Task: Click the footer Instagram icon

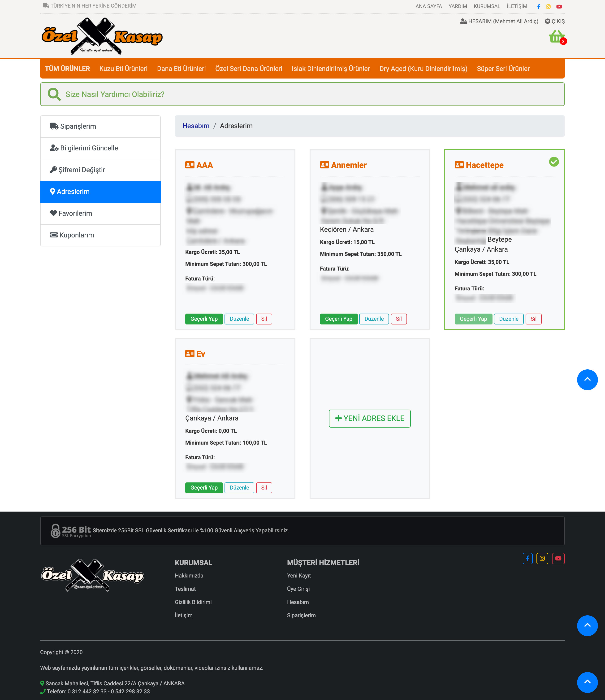Action: (542, 558)
